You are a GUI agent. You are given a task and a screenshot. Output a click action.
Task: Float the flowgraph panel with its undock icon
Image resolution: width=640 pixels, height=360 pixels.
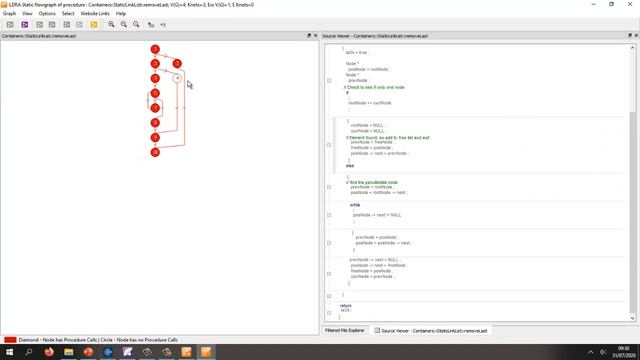point(309,36)
